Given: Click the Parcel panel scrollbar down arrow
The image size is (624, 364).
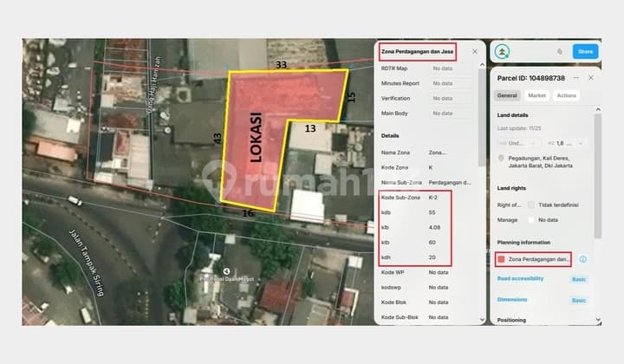Looking at the screenshot, I should click(598, 320).
